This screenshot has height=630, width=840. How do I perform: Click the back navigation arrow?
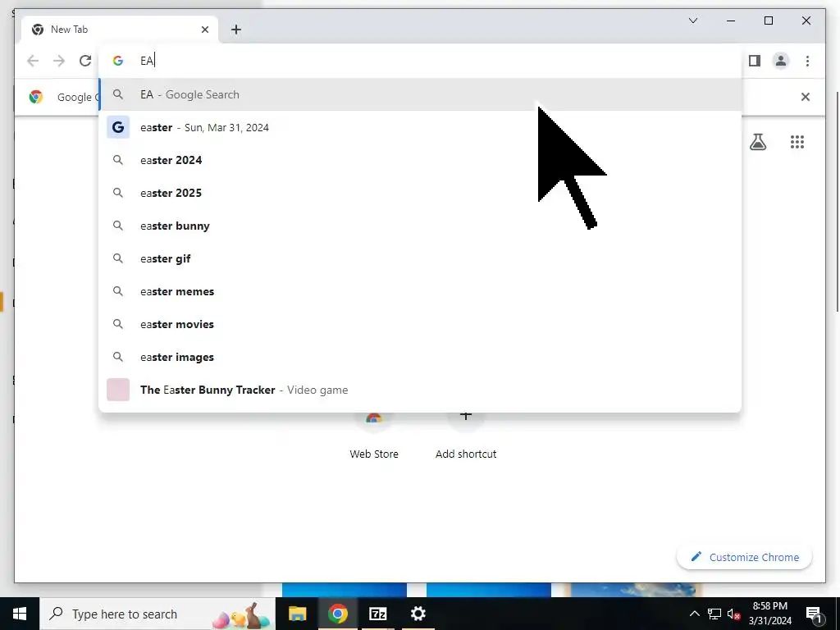[33, 61]
